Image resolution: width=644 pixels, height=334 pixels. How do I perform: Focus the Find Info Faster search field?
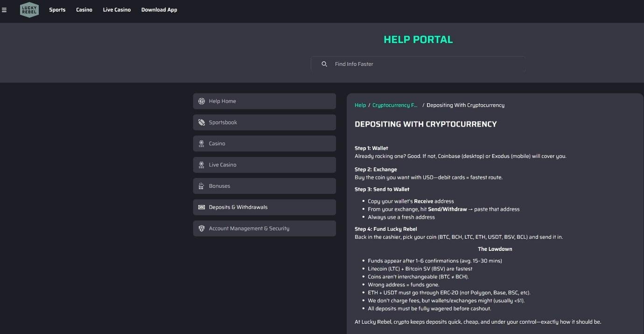(418, 64)
